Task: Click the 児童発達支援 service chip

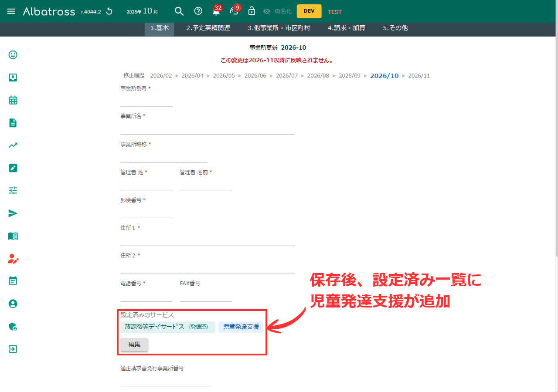Action: coord(241,327)
